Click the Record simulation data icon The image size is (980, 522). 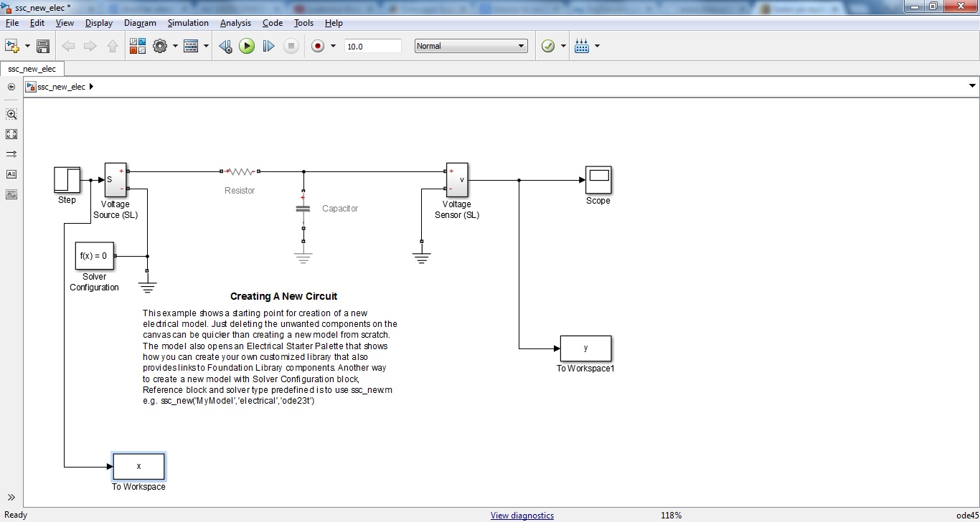click(x=318, y=47)
